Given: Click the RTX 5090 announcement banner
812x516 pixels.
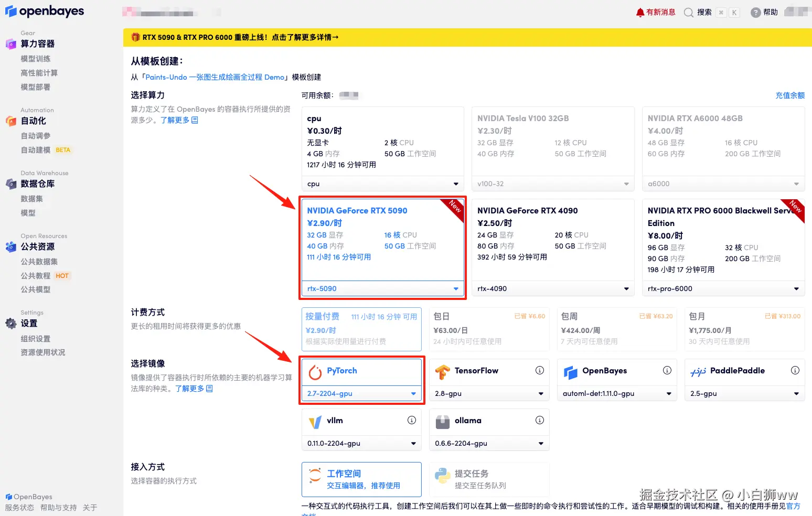Looking at the screenshot, I should click(467, 37).
